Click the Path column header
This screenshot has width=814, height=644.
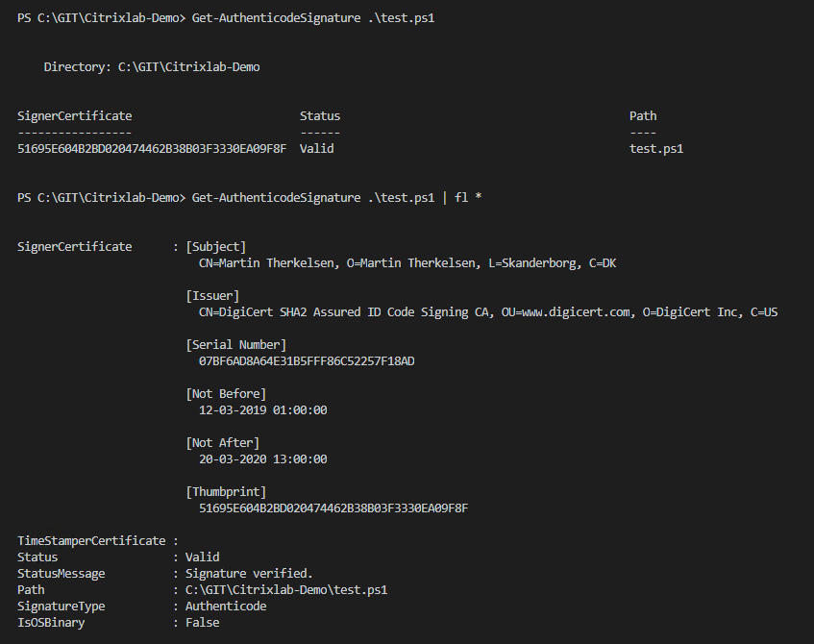tap(643, 115)
